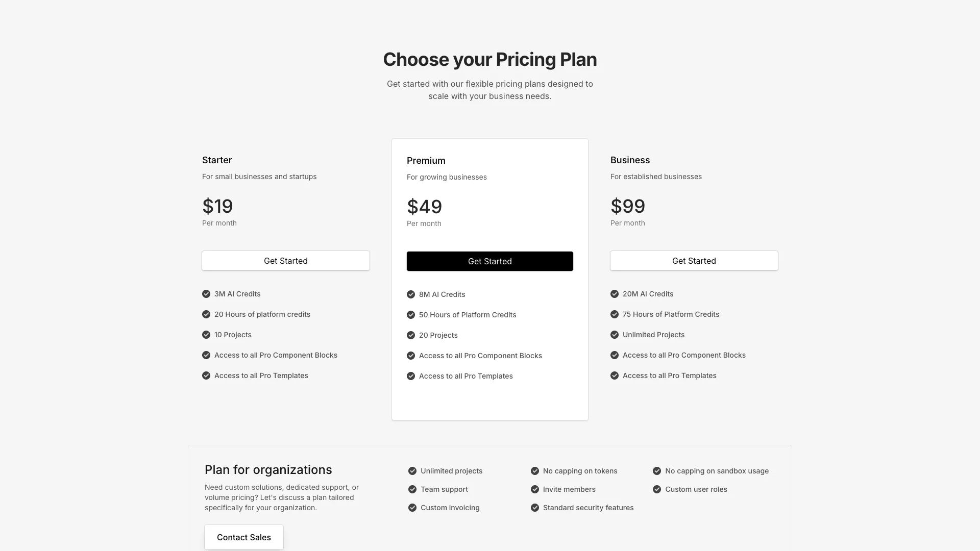Click the $19 price label
This screenshot has width=980, height=551.
pos(217,206)
